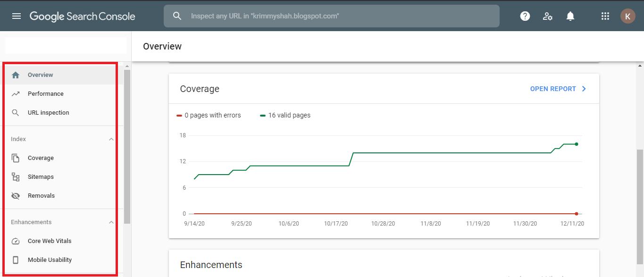Image resolution: width=644 pixels, height=277 pixels.
Task: Open the Help question mark icon
Action: (525, 16)
